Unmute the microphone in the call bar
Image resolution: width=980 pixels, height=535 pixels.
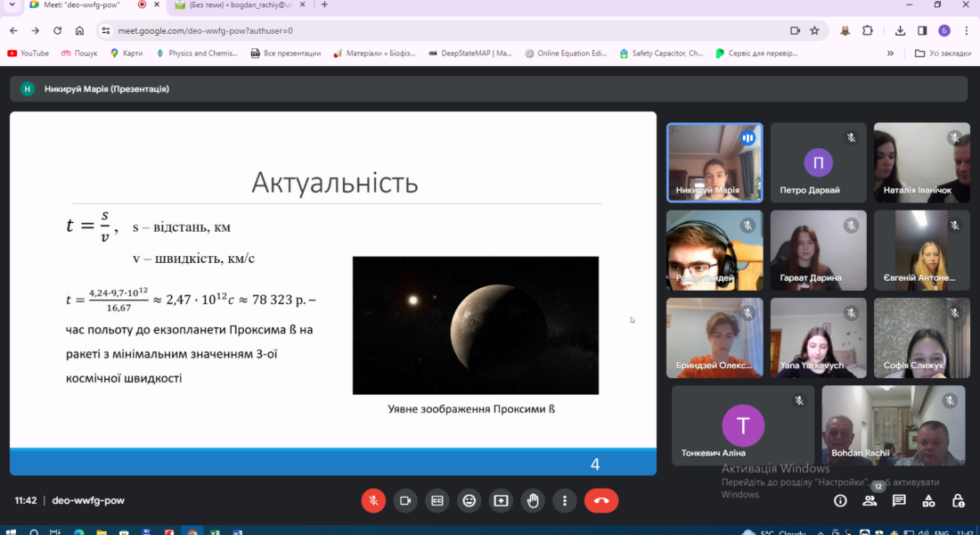coord(373,500)
